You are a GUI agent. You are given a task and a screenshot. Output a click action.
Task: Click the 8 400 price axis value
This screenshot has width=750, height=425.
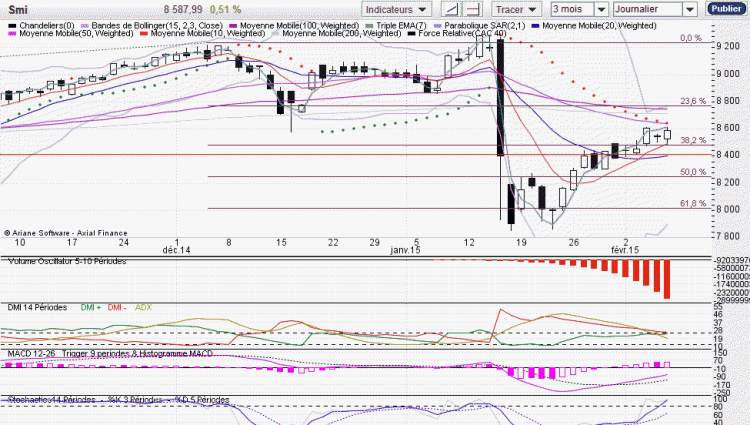coord(728,154)
